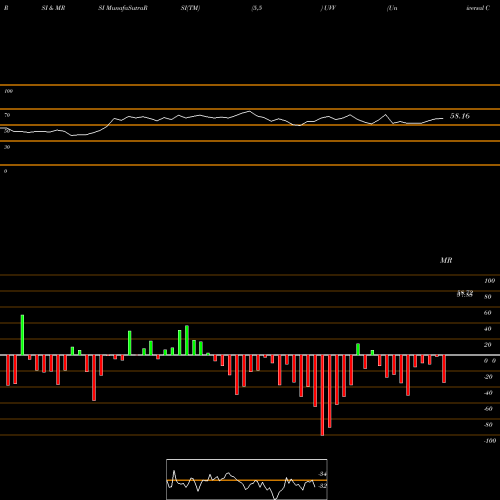This screenshot has height=500, width=500.
Task: Click the mini chart's 34 label
Action: click(x=322, y=474)
